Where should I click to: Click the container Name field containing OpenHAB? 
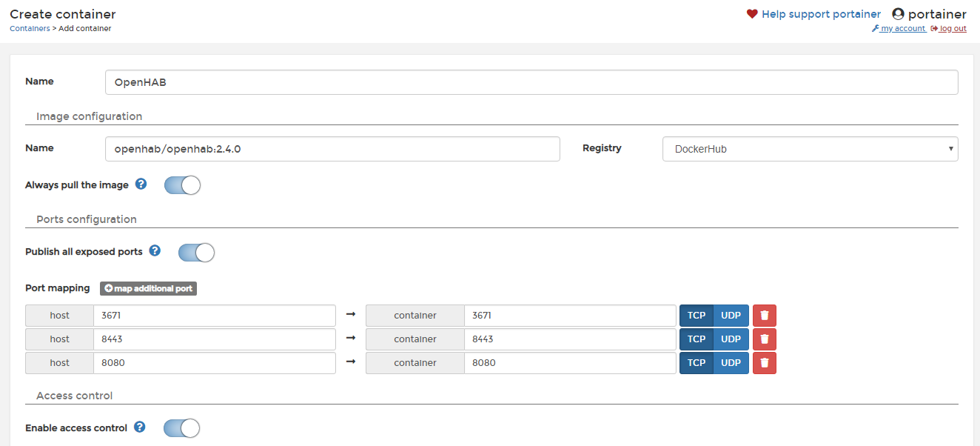point(531,82)
